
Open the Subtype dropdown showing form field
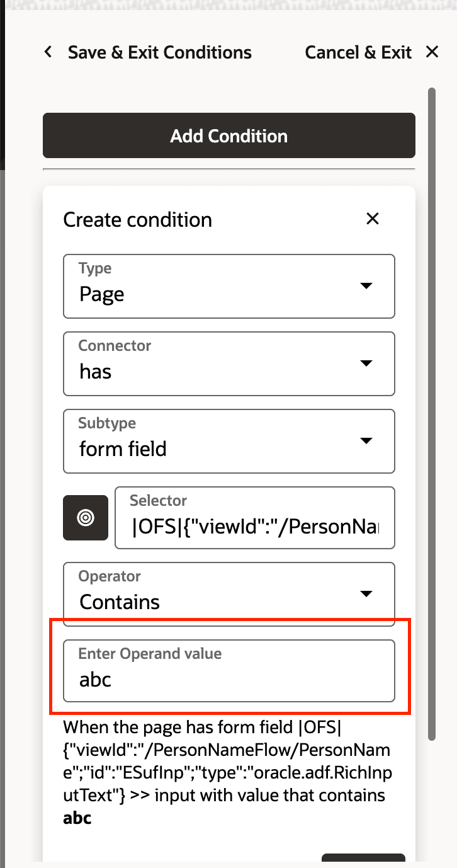coord(229,441)
